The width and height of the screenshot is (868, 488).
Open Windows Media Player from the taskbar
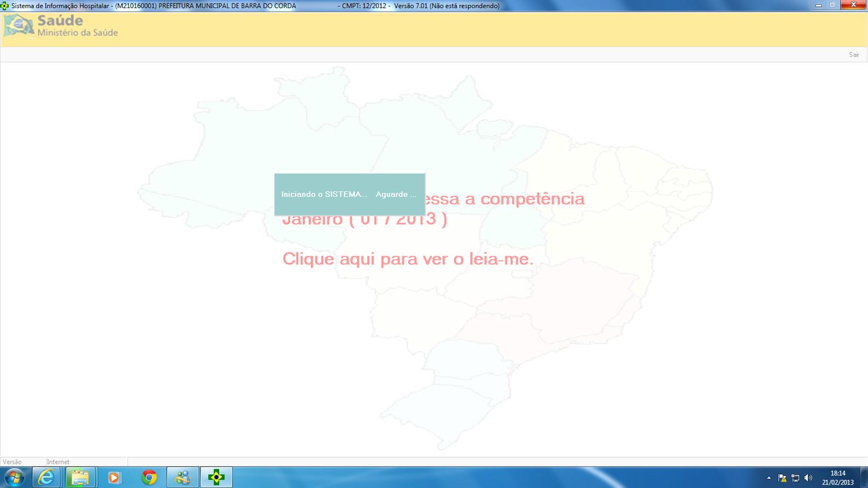(x=114, y=478)
